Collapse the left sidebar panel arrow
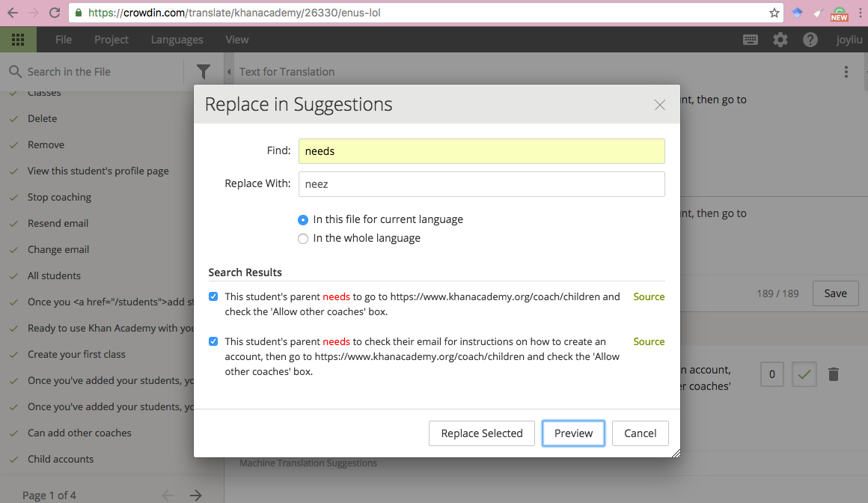This screenshot has width=868, height=503. (x=229, y=72)
